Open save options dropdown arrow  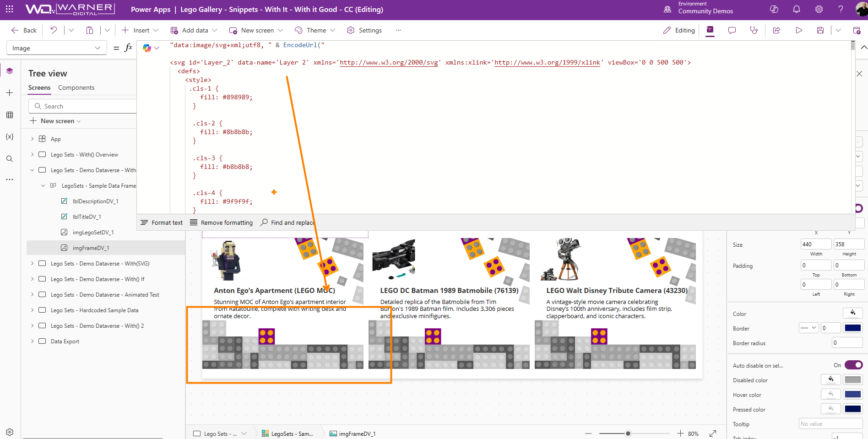[x=838, y=30]
